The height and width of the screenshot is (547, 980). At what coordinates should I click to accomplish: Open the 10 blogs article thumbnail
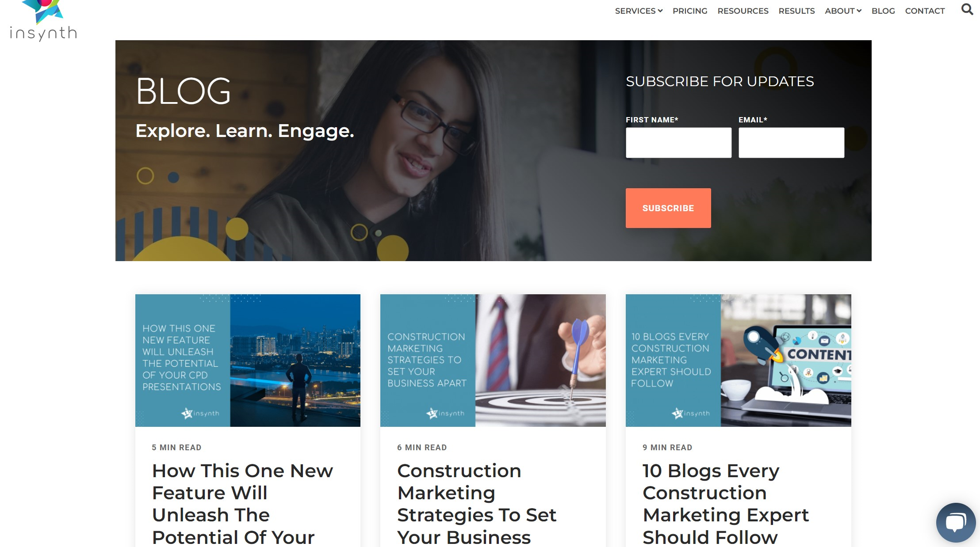click(739, 361)
